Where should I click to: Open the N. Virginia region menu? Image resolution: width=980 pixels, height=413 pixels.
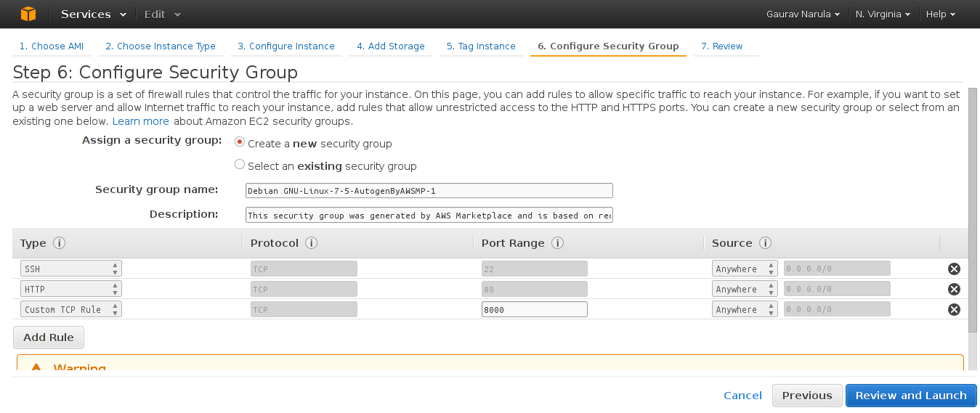[883, 14]
